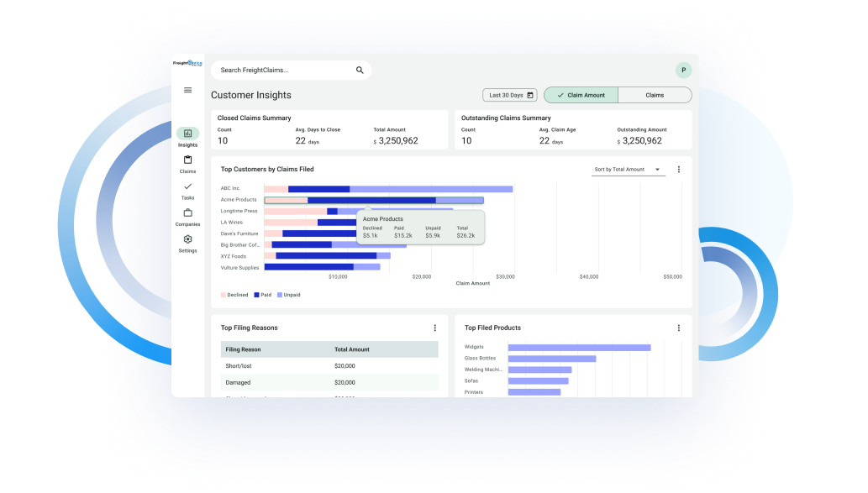This screenshot has height=493, width=868.
Task: Open the user avatar labeled P
Action: point(683,71)
